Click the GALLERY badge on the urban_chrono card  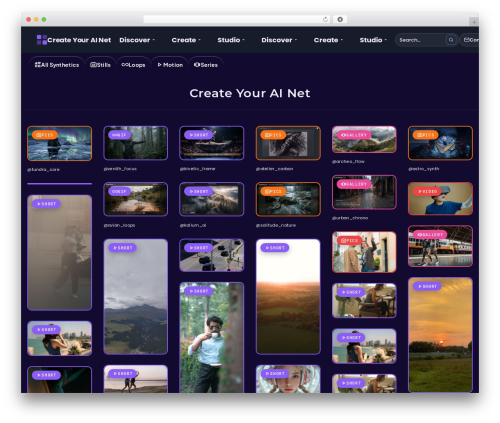click(x=354, y=184)
